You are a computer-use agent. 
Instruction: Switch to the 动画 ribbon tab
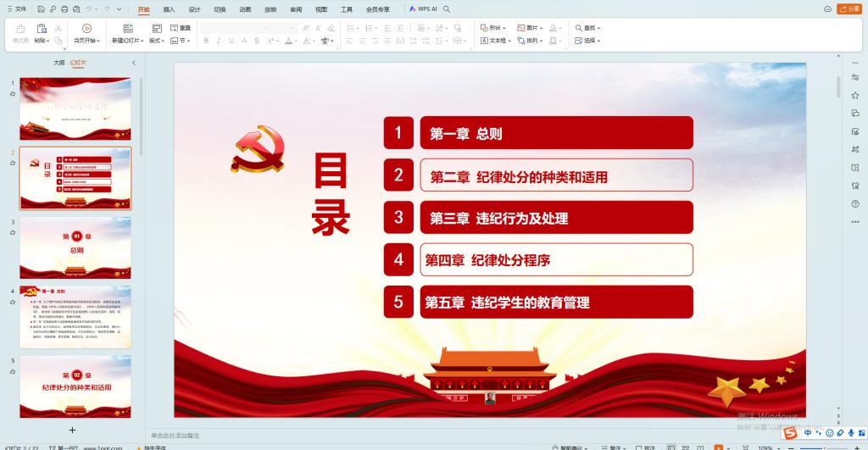point(245,9)
